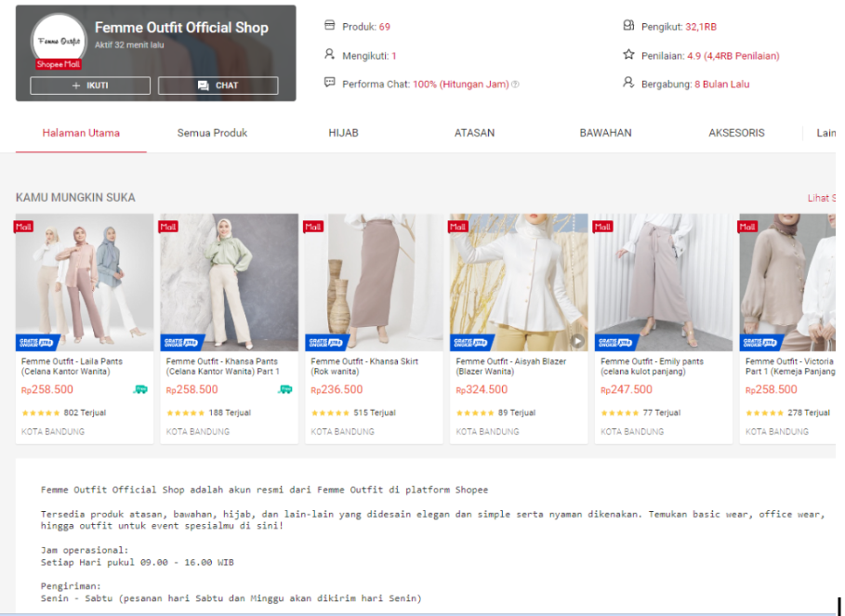This screenshot has height=616, width=845.
Task: Click Gratis Ongkir badge on Aisyah Blazer image
Action: [x=471, y=343]
